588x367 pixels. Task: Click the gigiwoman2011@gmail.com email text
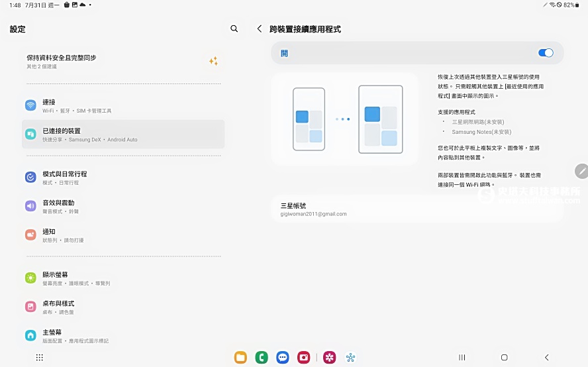313,214
